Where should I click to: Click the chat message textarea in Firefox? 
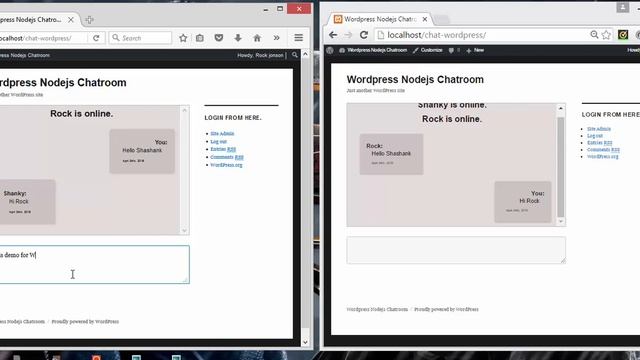coord(94,264)
